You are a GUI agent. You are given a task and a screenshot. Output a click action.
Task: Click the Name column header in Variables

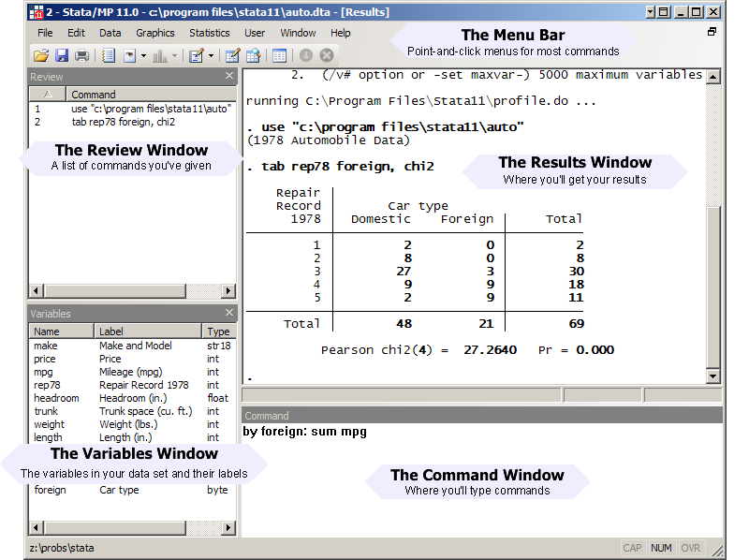tap(62, 332)
